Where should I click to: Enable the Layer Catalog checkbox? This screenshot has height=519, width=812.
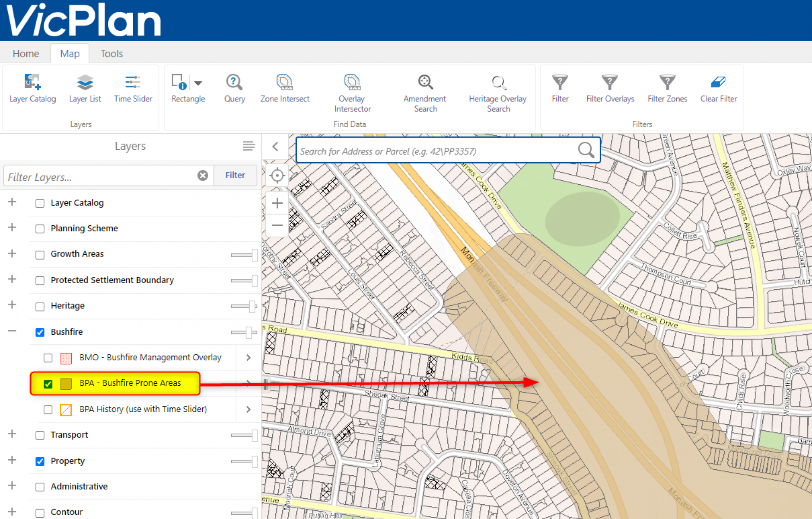[40, 203]
